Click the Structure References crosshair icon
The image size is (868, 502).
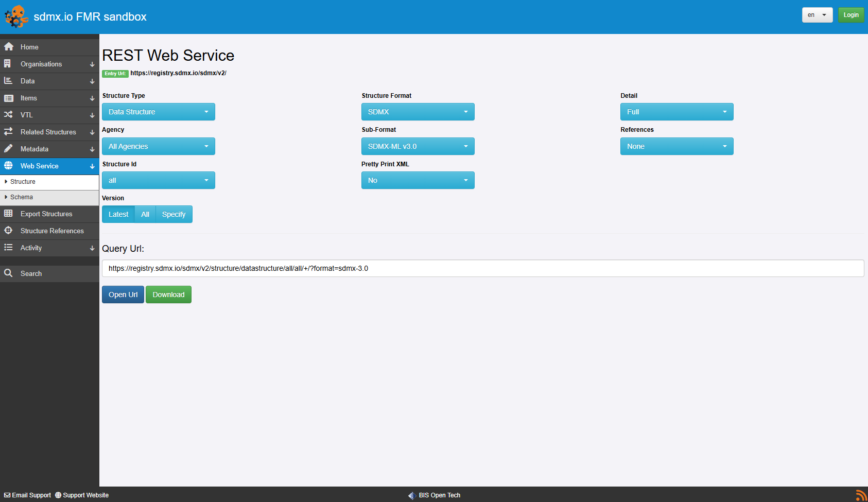click(x=8, y=231)
